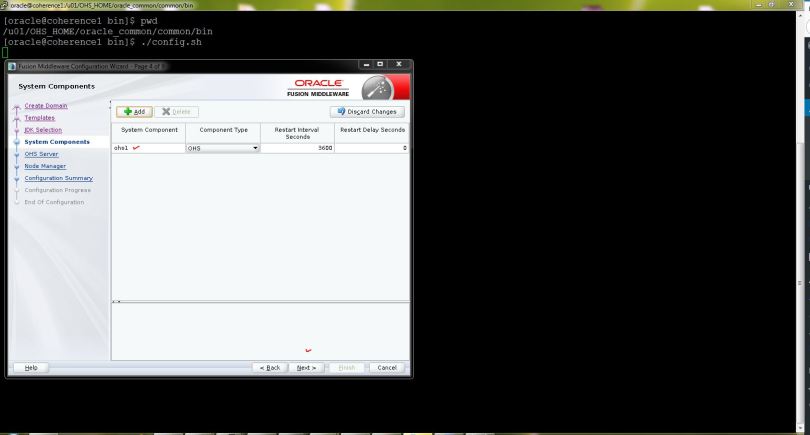
Task: Go to Configuration Summary step
Action: [58, 178]
